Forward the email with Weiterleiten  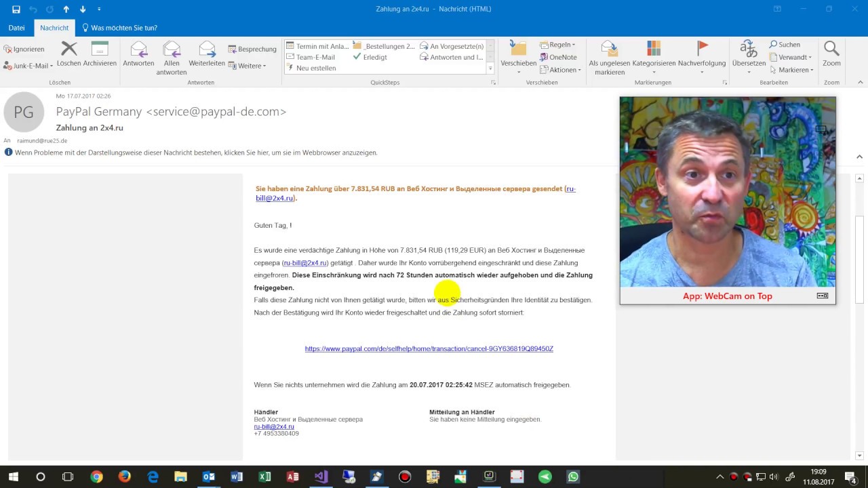(207, 54)
